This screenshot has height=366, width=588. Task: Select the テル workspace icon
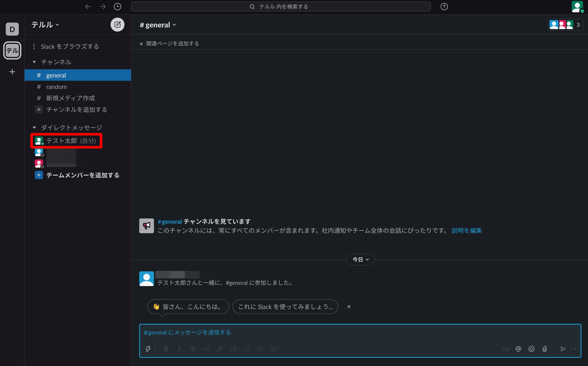12,50
